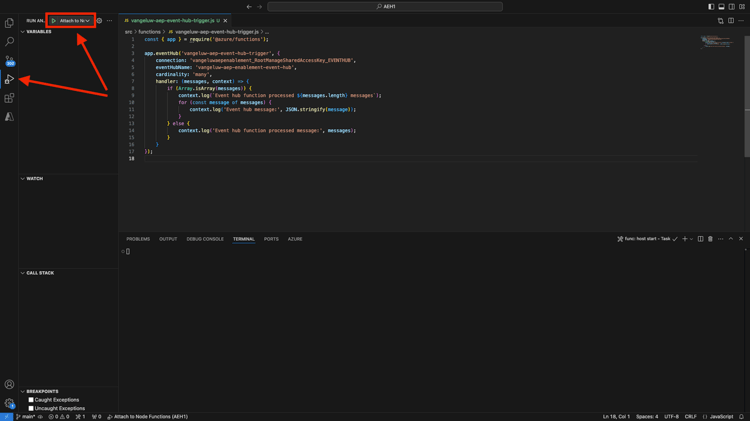This screenshot has width=750, height=421.
Task: Switch to the Problems panel tab
Action: click(x=138, y=239)
